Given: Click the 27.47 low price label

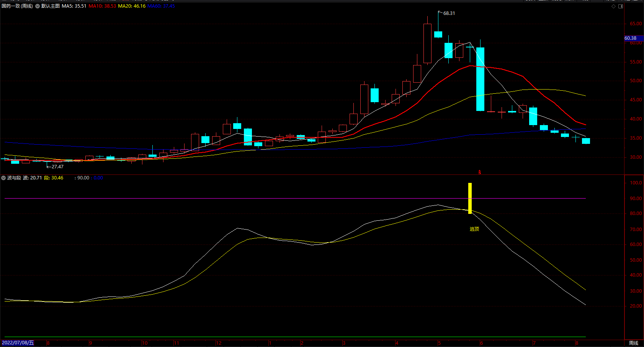Looking at the screenshot, I should [58, 167].
